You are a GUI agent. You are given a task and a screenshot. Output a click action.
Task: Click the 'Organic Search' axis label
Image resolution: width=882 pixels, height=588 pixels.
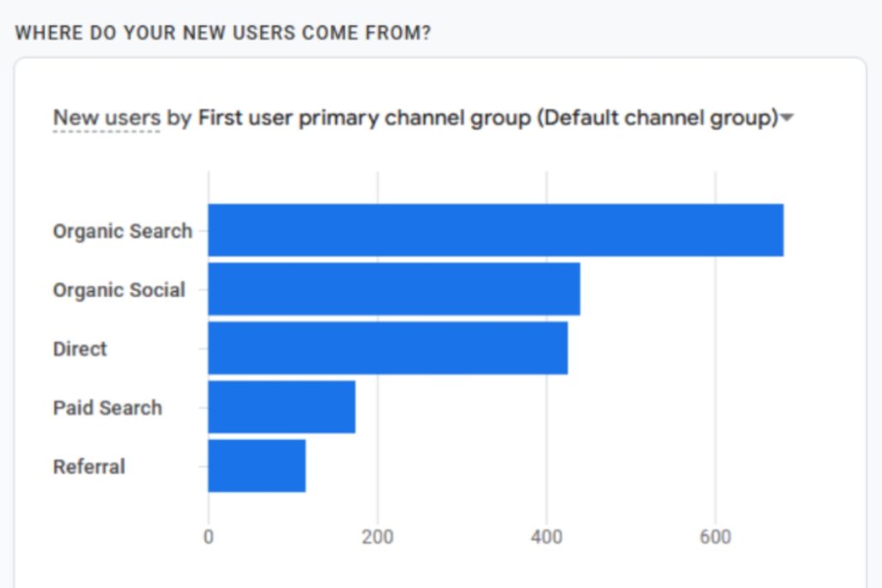[122, 232]
